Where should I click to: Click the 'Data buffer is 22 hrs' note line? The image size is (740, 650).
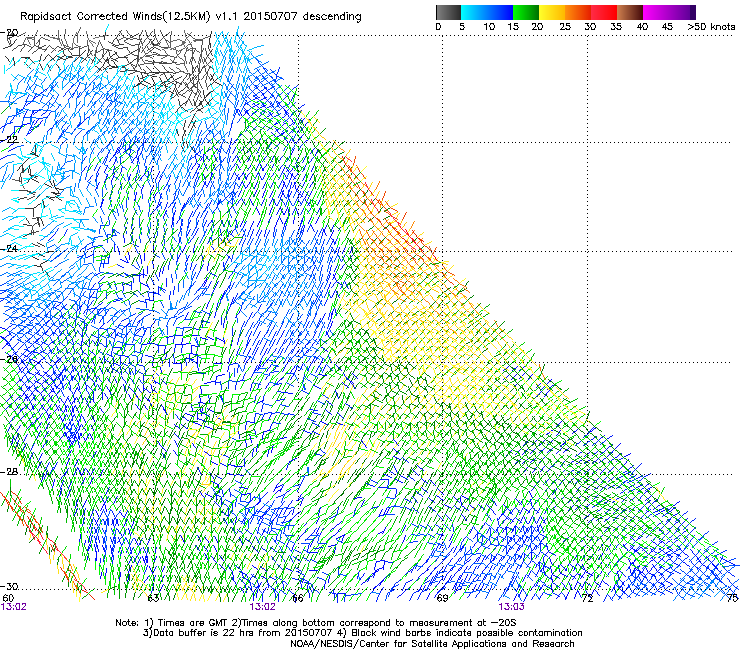click(x=362, y=633)
